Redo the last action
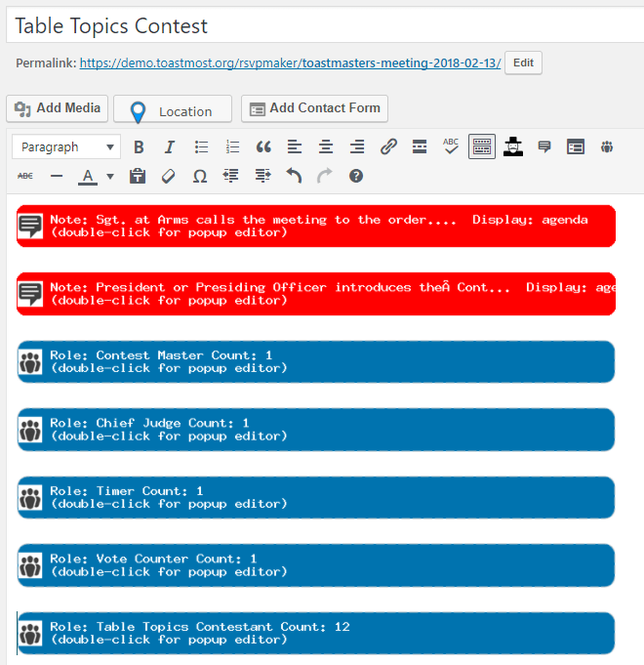Viewport: 644px width, 665px height. (325, 176)
